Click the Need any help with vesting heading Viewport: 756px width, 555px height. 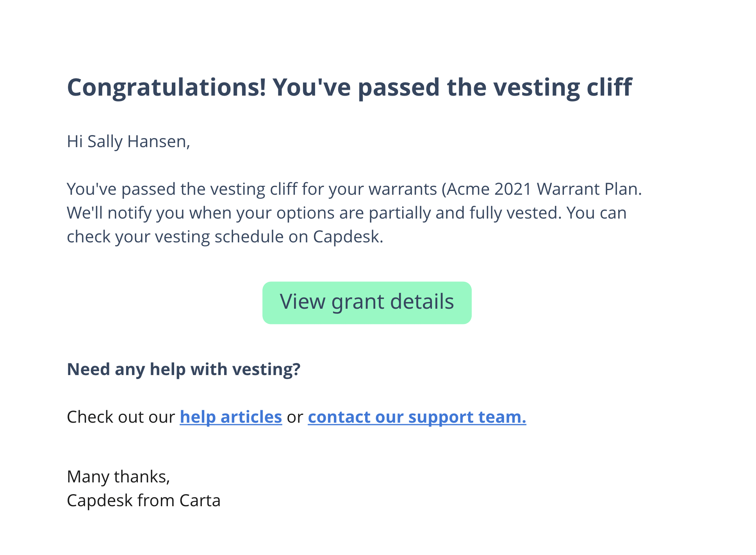click(x=184, y=369)
